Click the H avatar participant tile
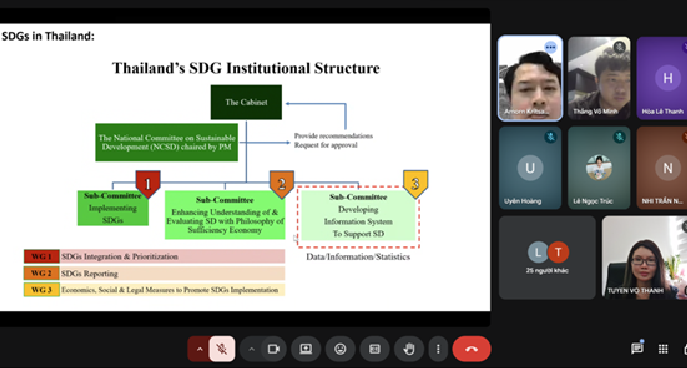The height and width of the screenshot is (368, 687). 662,78
